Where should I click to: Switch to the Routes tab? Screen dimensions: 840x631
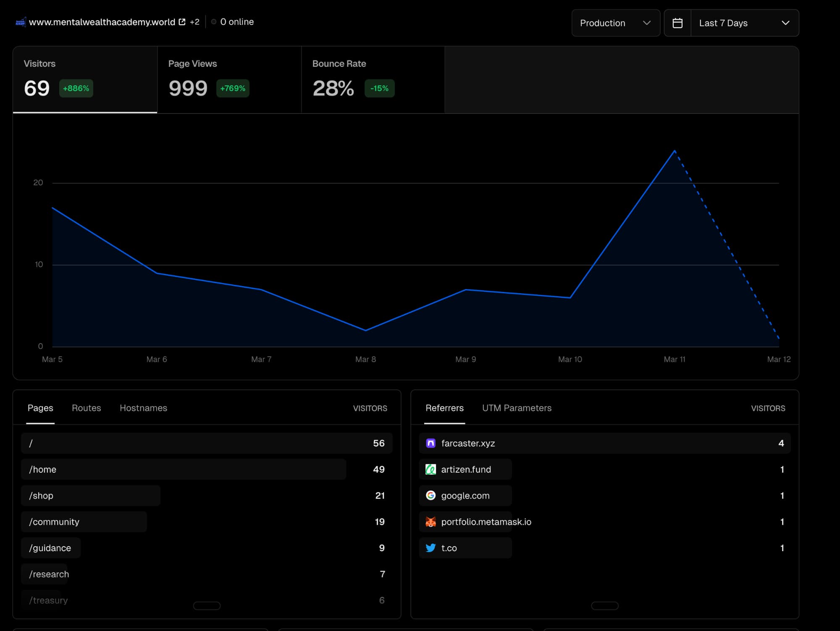tap(86, 408)
